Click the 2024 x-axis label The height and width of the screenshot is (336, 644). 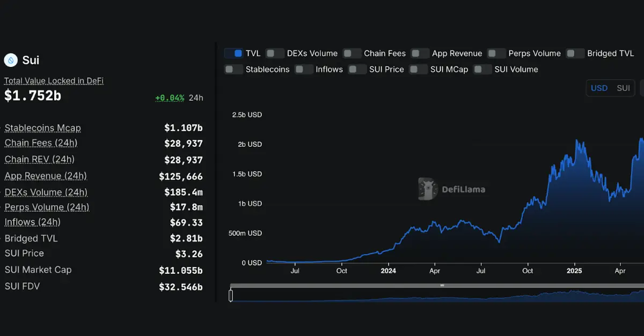388,271
